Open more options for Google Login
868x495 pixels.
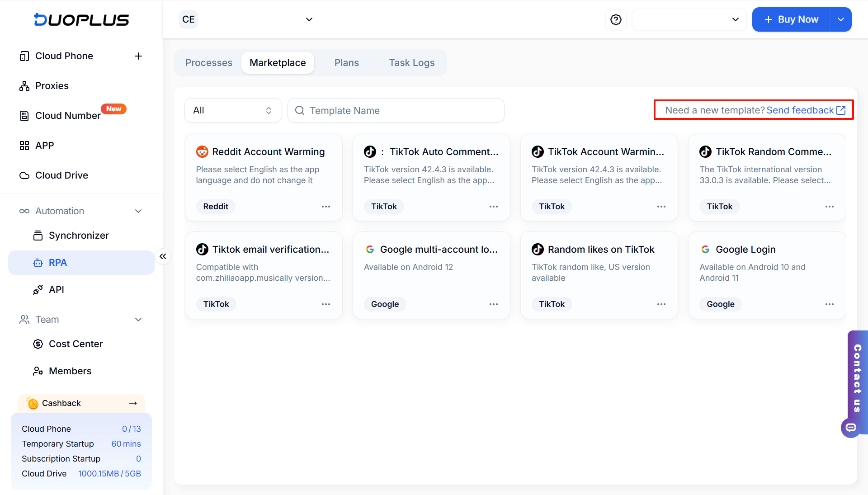[830, 304]
